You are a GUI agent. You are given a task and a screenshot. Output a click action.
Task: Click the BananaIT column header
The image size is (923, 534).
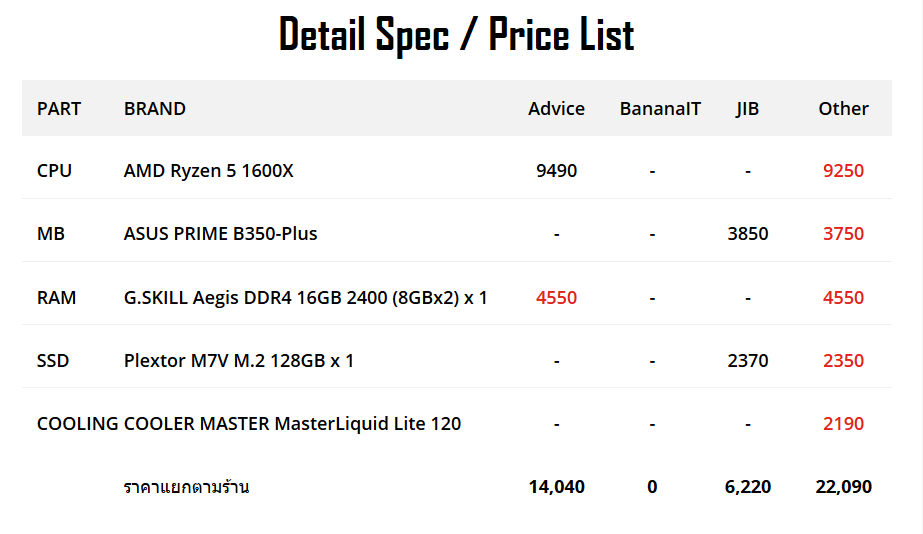click(x=660, y=108)
